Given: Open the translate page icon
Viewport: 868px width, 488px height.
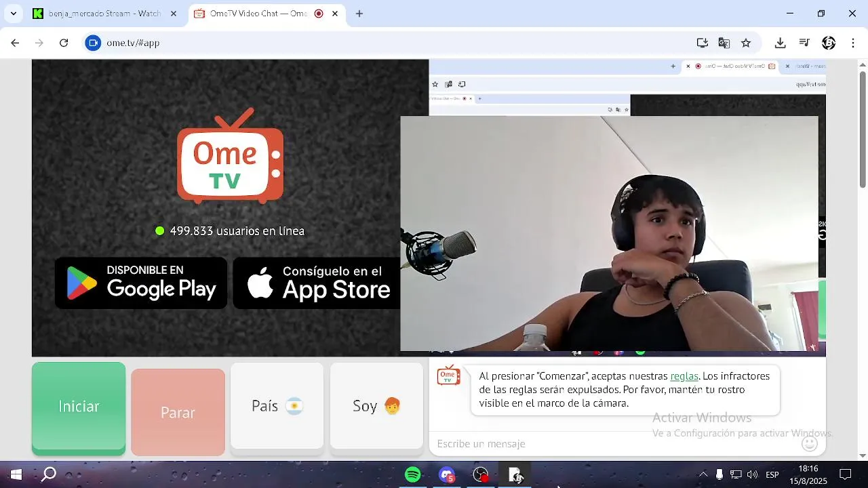Looking at the screenshot, I should tap(724, 43).
